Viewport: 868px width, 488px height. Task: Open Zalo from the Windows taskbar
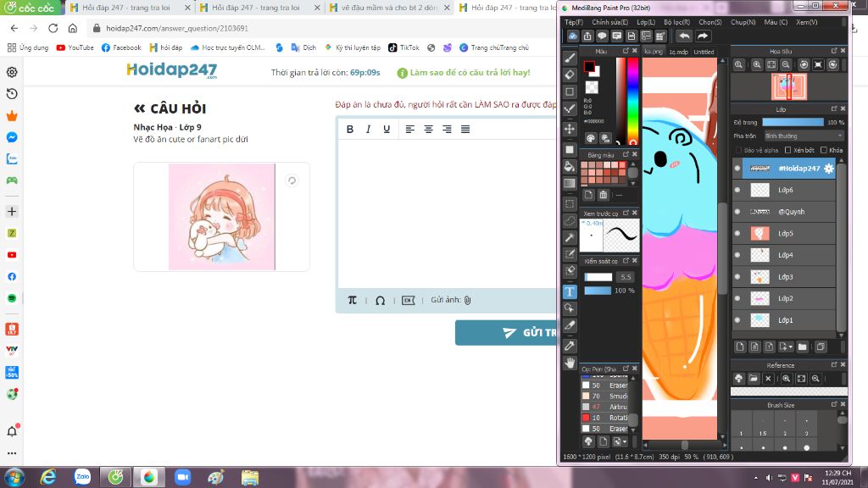click(x=82, y=476)
